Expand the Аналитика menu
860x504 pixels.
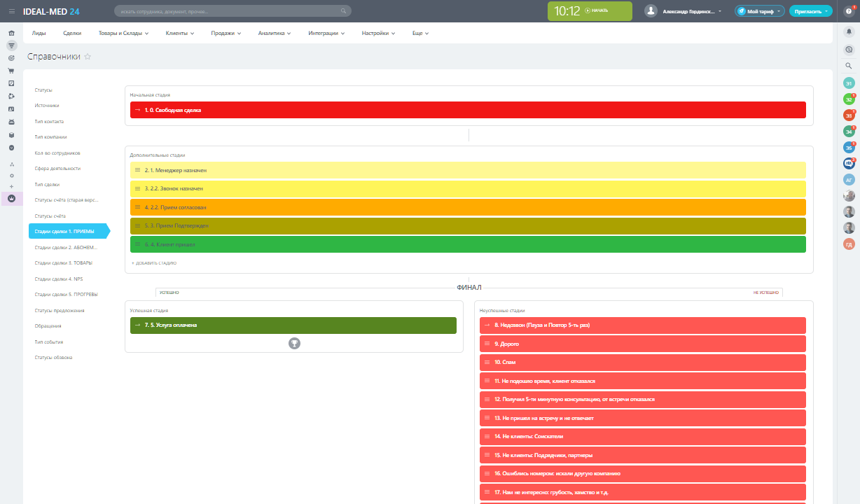[275, 34]
